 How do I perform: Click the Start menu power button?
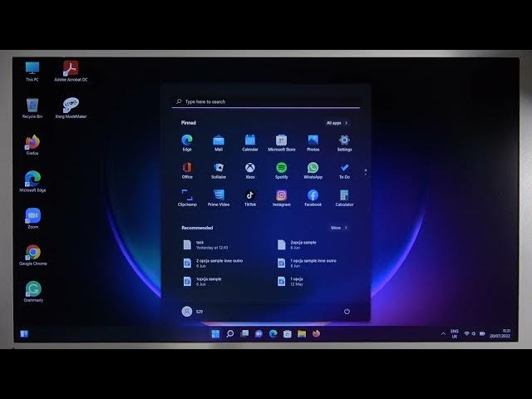click(347, 311)
